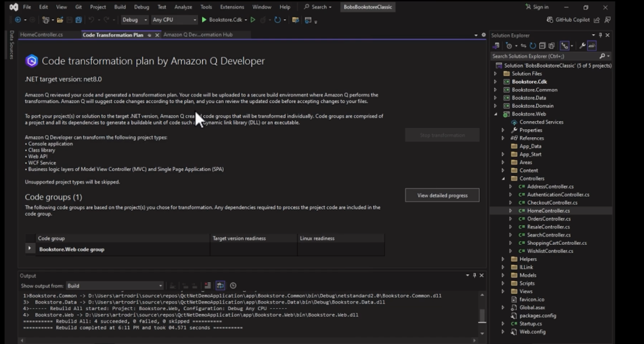This screenshot has height=344, width=644.
Task: Click the Find in Files folder icon
Action: pyautogui.click(x=295, y=20)
